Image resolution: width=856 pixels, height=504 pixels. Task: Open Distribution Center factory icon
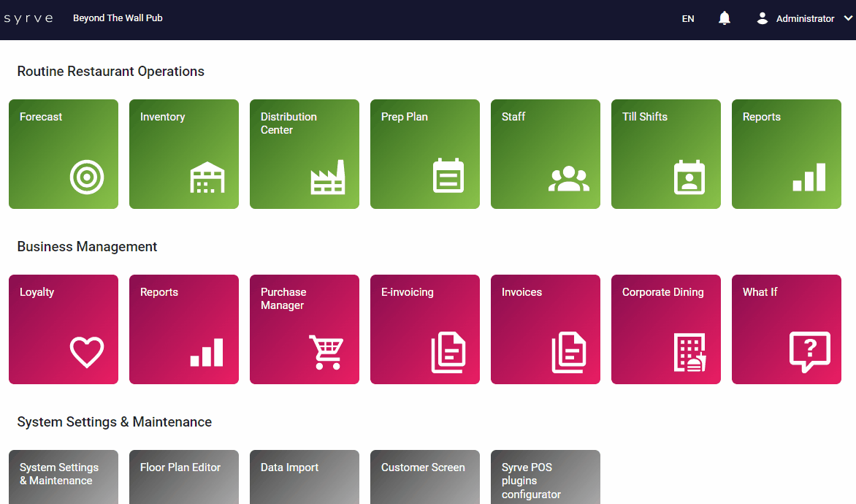click(327, 177)
